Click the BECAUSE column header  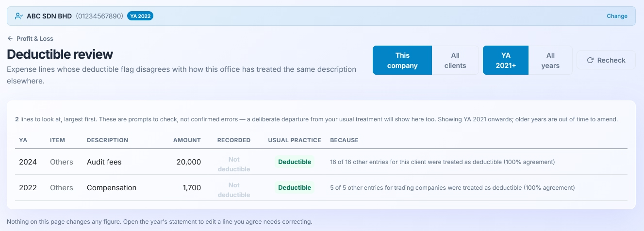click(x=344, y=140)
